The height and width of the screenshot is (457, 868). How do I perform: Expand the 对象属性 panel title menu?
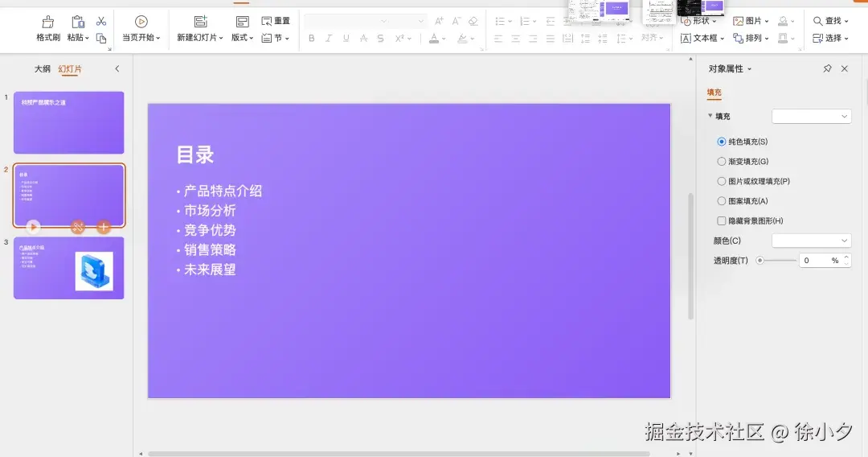tap(750, 69)
